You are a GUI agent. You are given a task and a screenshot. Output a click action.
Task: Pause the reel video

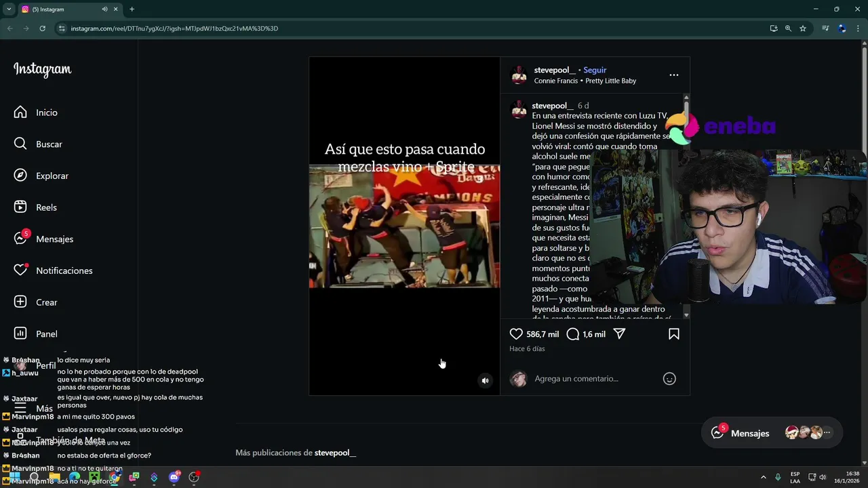(x=404, y=226)
